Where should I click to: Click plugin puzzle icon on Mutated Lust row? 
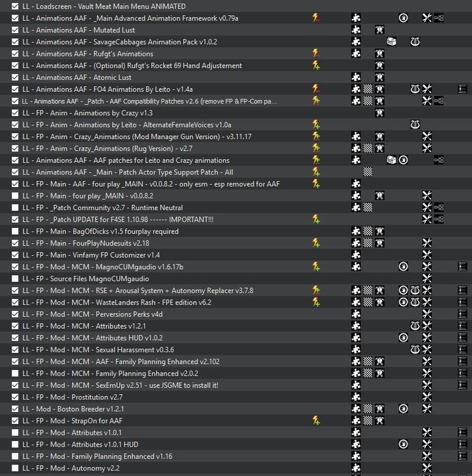pyautogui.click(x=356, y=30)
